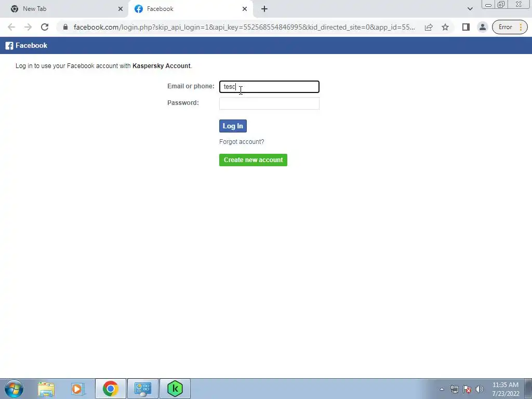The image size is (532, 399).
Task: Expand the tab search chevron
Action: 470,9
